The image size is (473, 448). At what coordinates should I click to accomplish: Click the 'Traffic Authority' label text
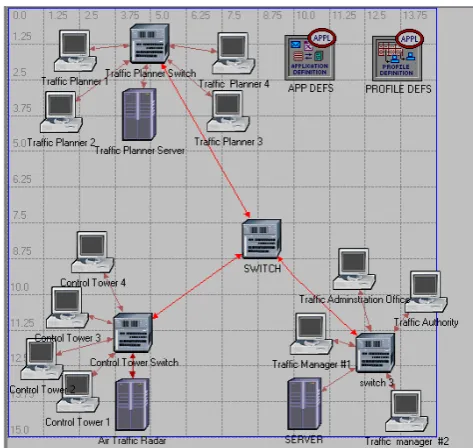426,322
